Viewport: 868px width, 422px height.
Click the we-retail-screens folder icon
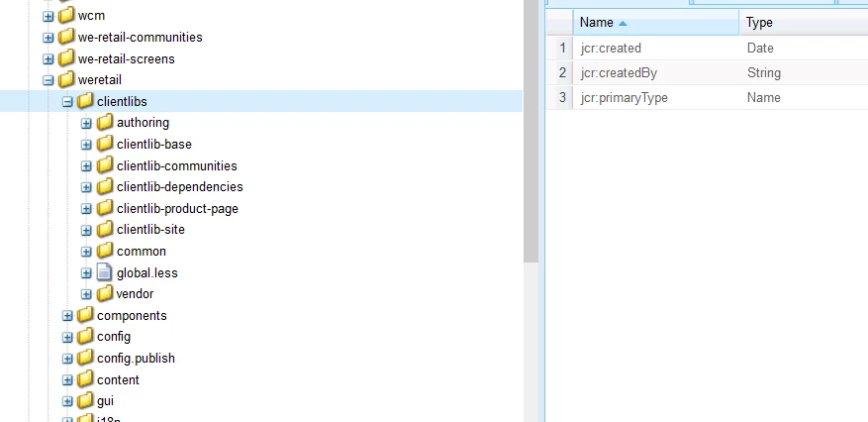pos(66,58)
